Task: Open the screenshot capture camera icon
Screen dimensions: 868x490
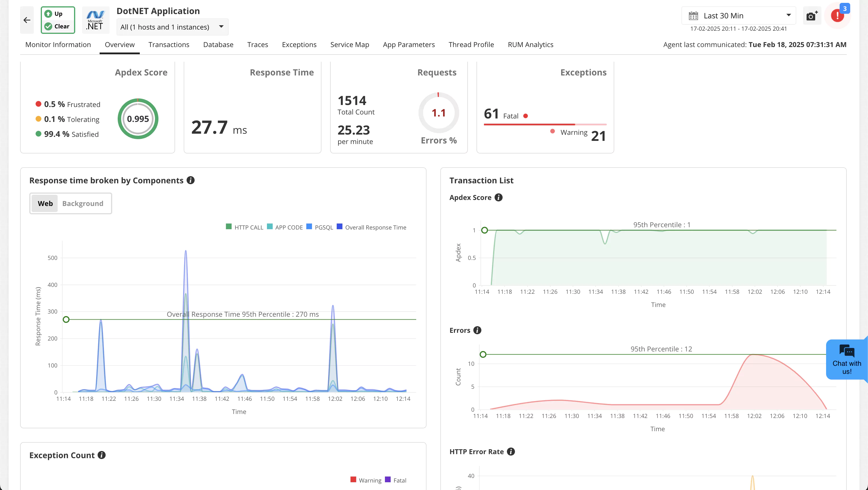Action: coord(812,15)
